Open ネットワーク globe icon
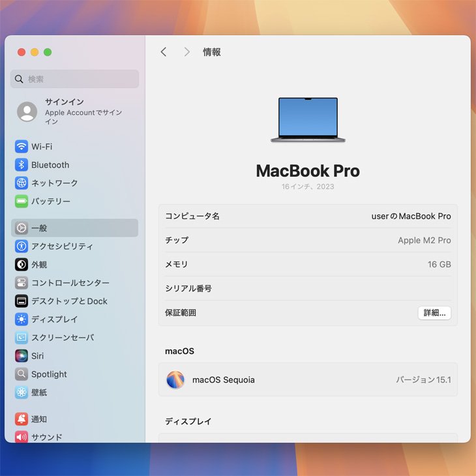Viewport: 476px width, 476px height. [x=22, y=183]
